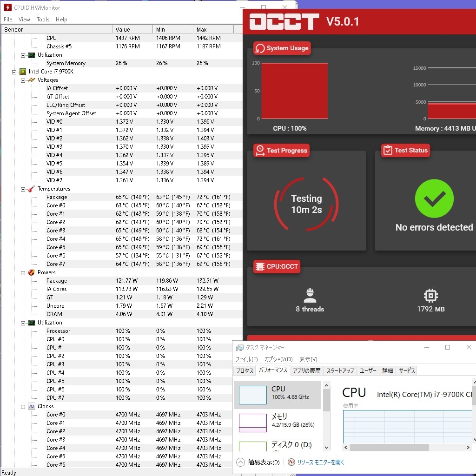The height and width of the screenshot is (476, 476).
Task: Collapse the Intel Core i7 9700K tree node
Action: (x=14, y=72)
